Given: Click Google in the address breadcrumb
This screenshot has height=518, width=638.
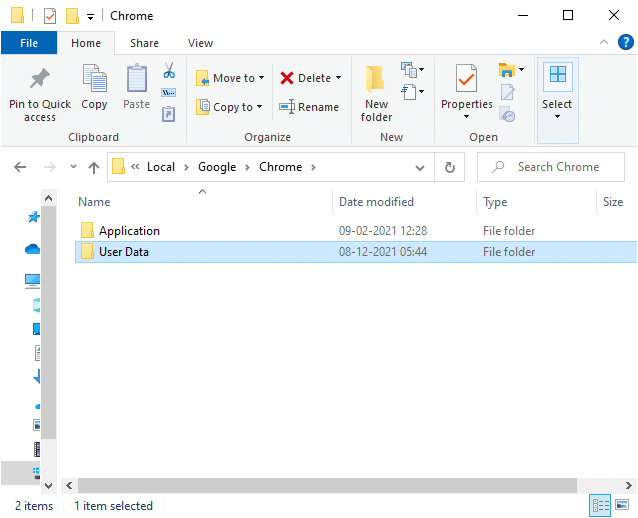Looking at the screenshot, I should [x=217, y=167].
